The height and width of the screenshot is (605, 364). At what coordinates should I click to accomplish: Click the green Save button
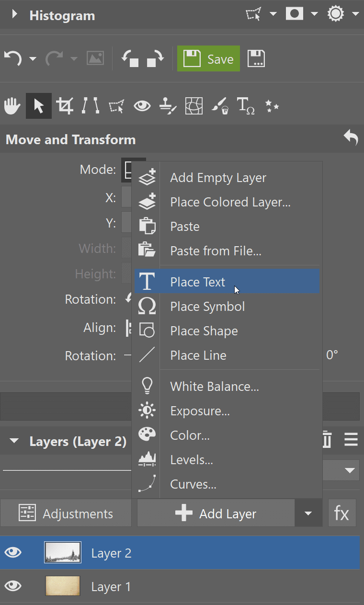(x=208, y=59)
